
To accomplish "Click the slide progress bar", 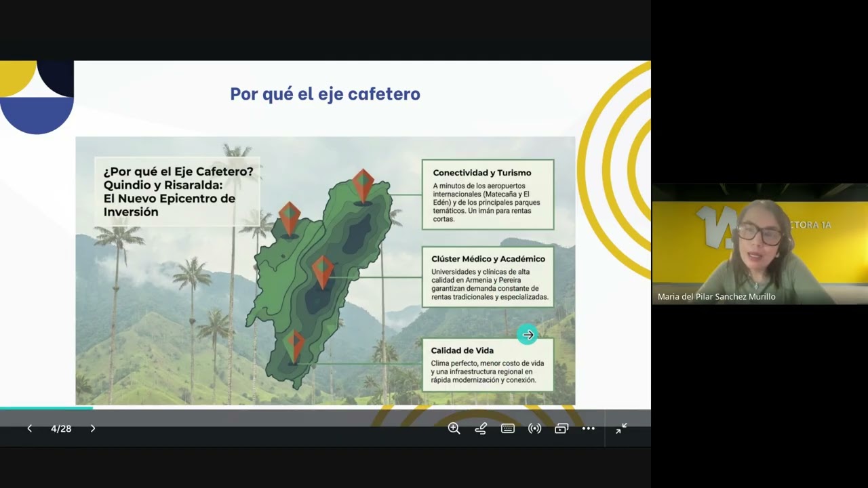I will (325, 408).
